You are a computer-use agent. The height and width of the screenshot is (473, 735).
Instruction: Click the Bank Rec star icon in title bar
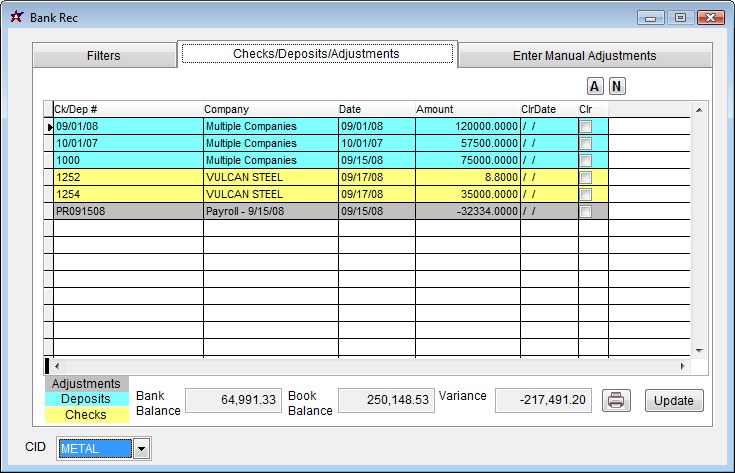tap(17, 17)
